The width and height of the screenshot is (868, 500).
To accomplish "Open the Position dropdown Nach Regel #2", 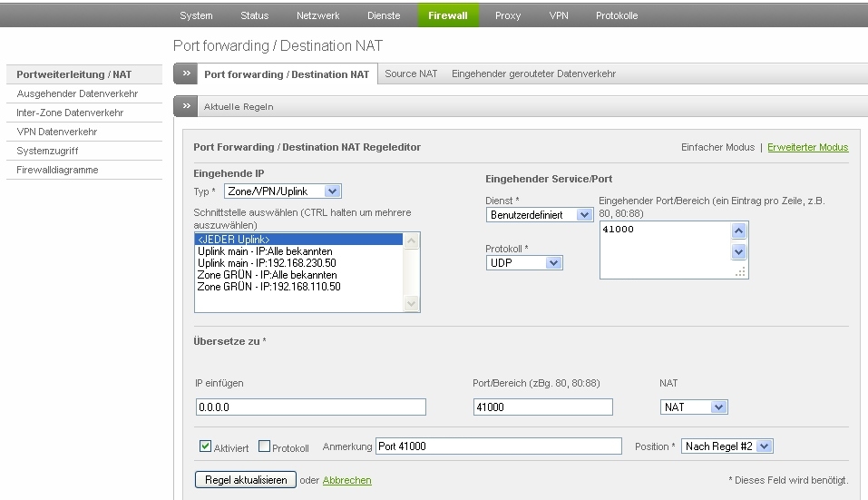I will tap(727, 446).
